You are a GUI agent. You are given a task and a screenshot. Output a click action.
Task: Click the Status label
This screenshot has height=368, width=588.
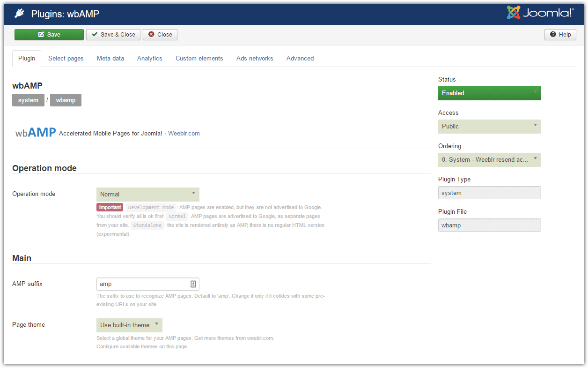click(x=447, y=80)
